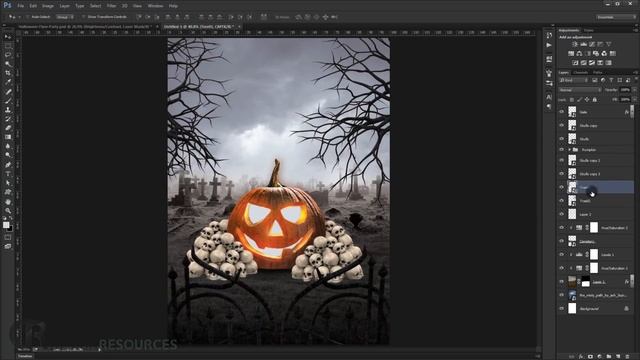
Task: Select the Hand tool
Action: tap(8, 202)
